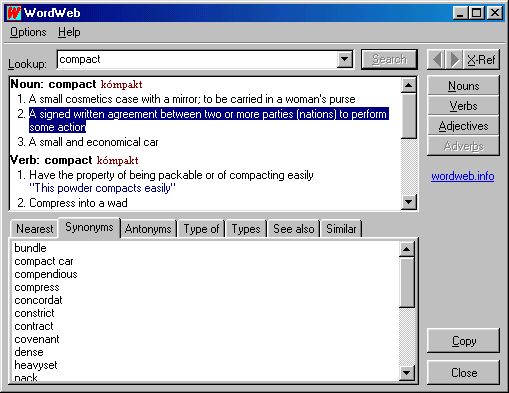Select synonym 'heavyset'
Image resolution: width=509 pixels, height=393 pixels.
(36, 365)
